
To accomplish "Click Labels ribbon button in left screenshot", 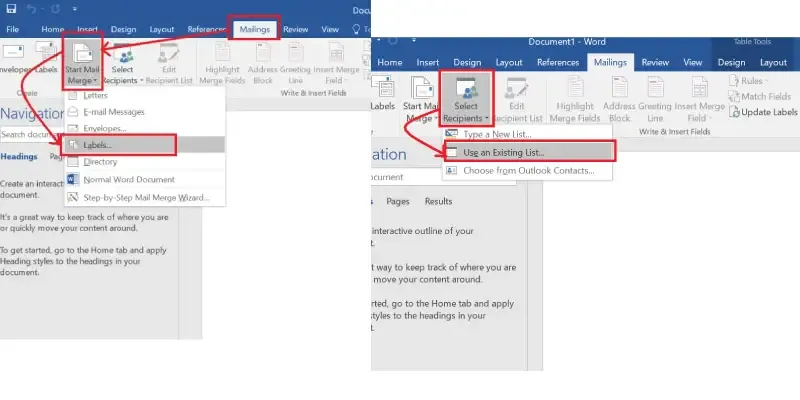I will (x=46, y=59).
